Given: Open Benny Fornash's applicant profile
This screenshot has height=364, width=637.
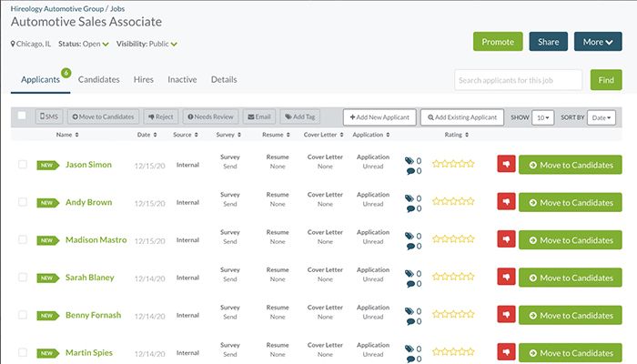Looking at the screenshot, I should [93, 315].
